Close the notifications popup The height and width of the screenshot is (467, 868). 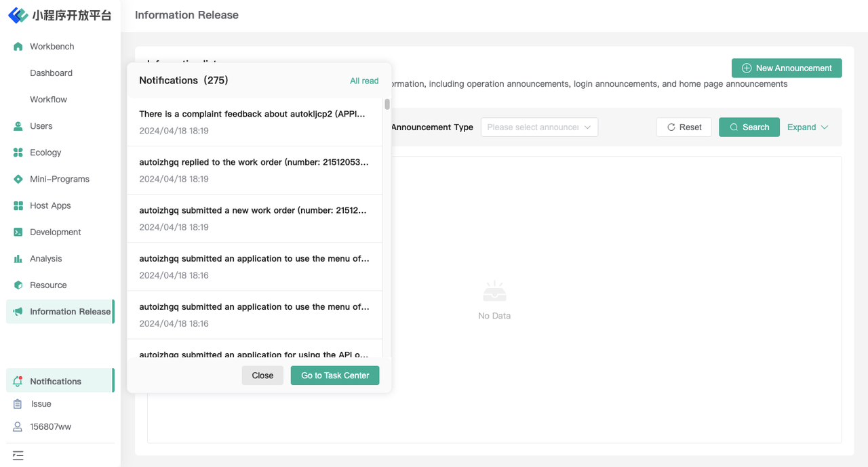click(x=262, y=375)
